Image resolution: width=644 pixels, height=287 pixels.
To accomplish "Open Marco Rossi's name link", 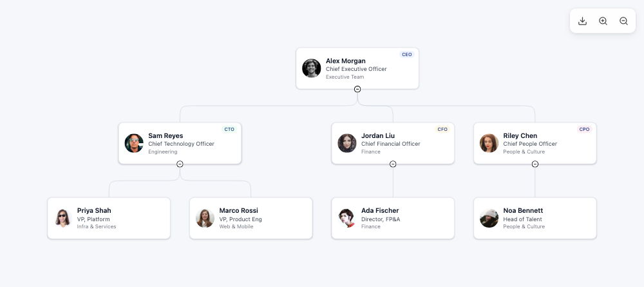I will 237,211.
